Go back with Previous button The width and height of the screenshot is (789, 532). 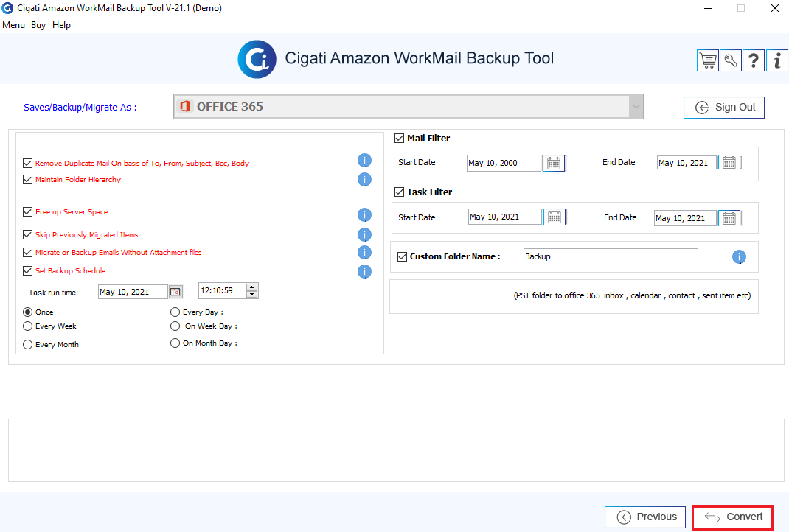tap(645, 517)
